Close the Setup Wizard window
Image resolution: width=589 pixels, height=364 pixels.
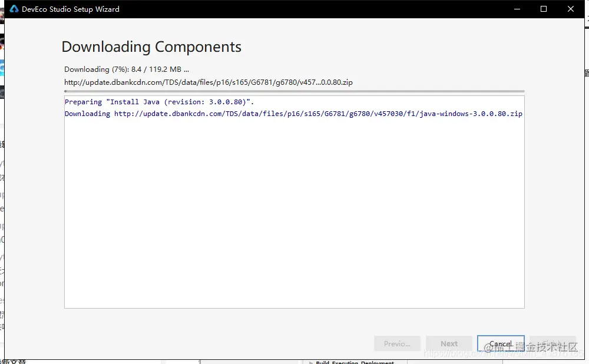tap(571, 9)
